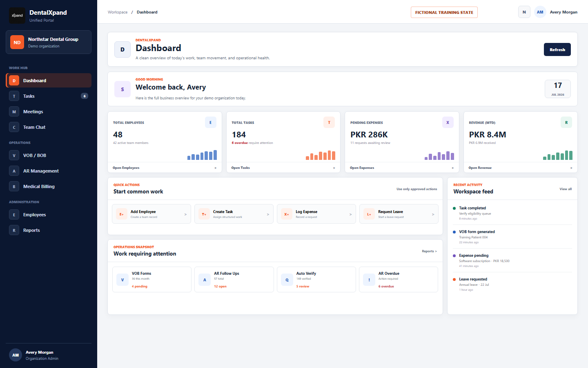Click the A icon beside AR Management

(x=14, y=171)
